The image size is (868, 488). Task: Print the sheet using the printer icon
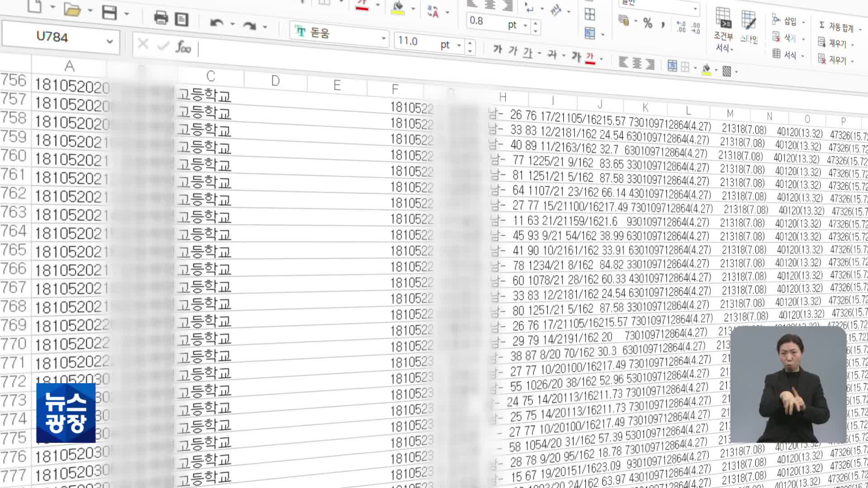point(160,18)
